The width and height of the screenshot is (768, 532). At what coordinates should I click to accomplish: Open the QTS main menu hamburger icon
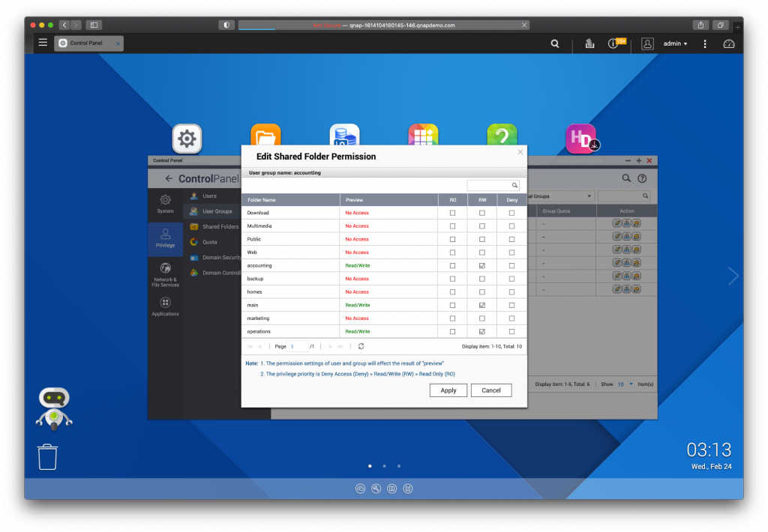[43, 43]
